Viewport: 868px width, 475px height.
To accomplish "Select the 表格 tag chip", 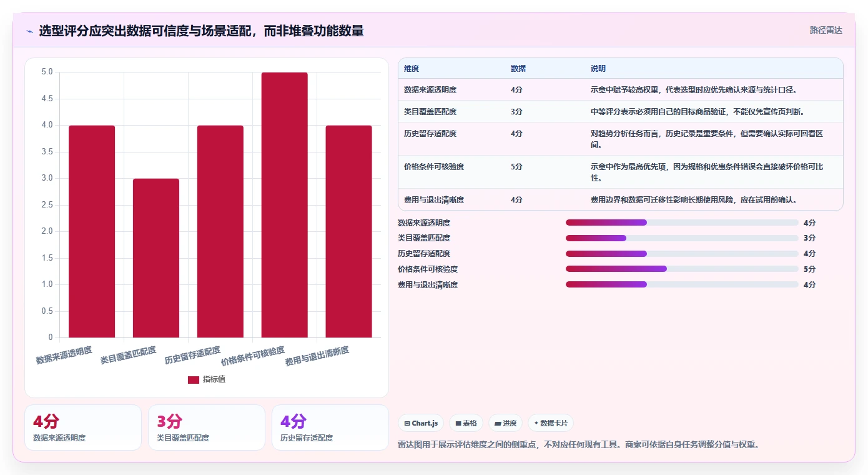I will tap(466, 423).
